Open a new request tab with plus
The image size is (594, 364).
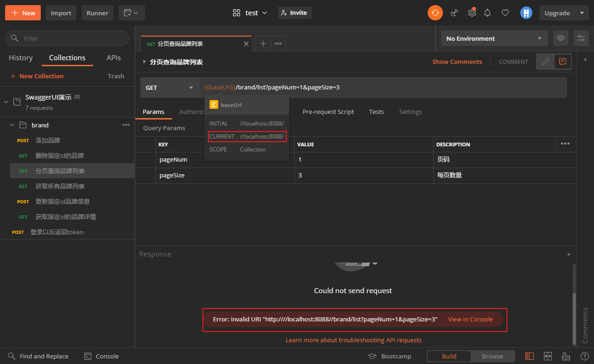(263, 44)
